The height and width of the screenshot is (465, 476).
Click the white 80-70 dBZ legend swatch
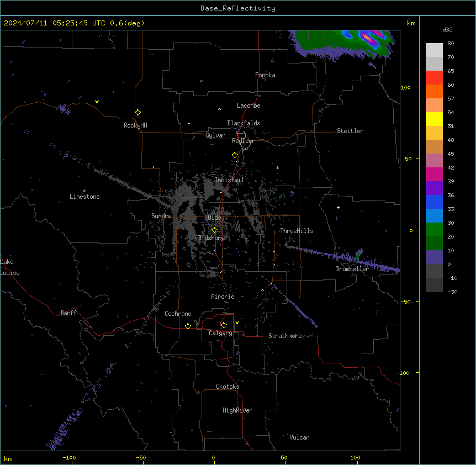[434, 50]
